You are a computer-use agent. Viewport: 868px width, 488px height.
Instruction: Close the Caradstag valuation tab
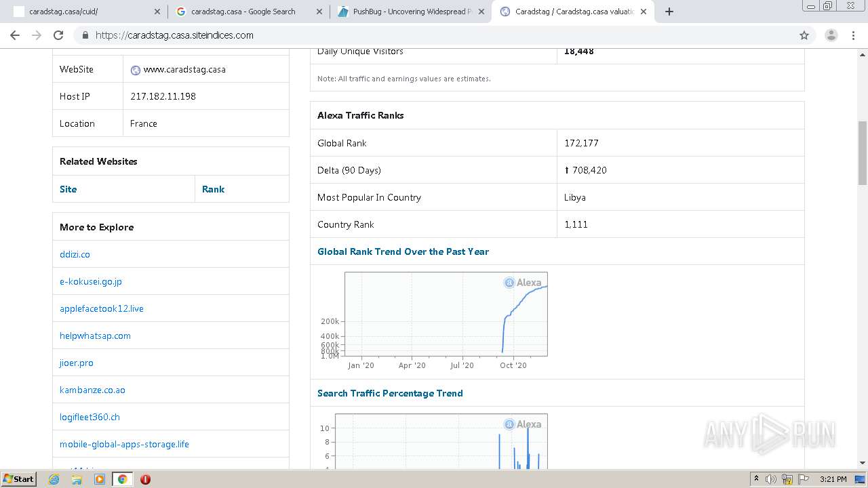[x=644, y=12]
